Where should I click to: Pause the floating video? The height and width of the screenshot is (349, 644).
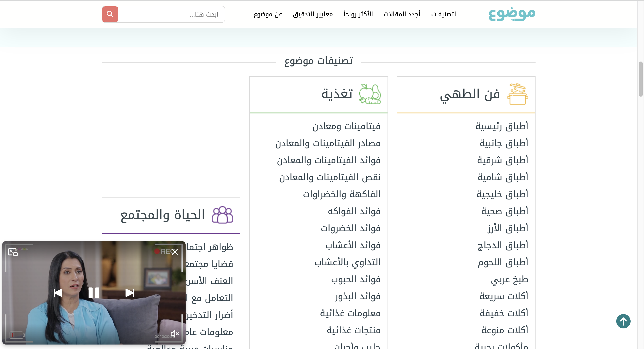[94, 293]
